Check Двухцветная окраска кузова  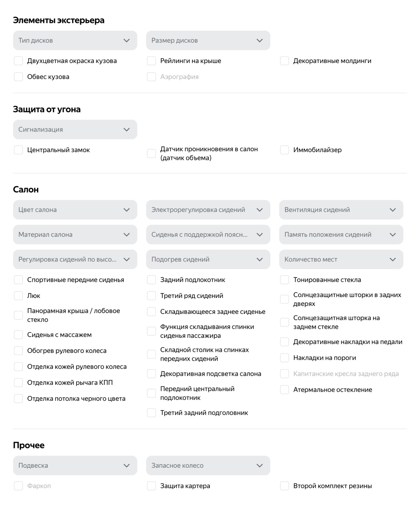coord(19,61)
